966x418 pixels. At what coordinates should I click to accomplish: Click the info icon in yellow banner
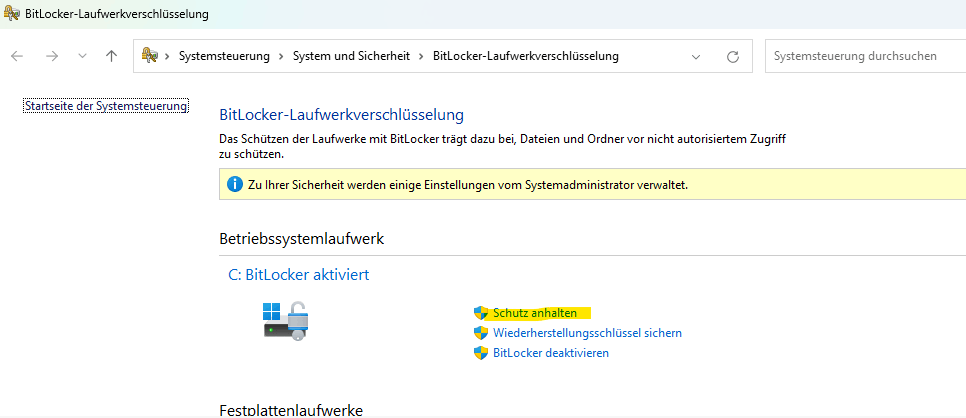coord(235,184)
